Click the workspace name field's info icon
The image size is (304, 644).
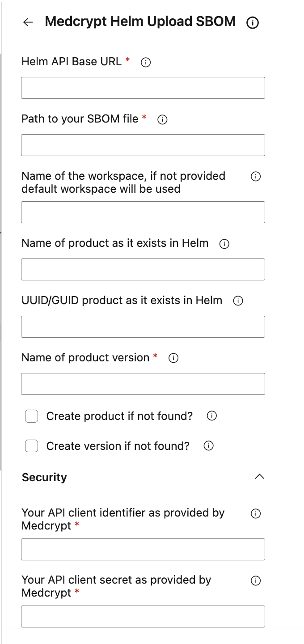[255, 177]
